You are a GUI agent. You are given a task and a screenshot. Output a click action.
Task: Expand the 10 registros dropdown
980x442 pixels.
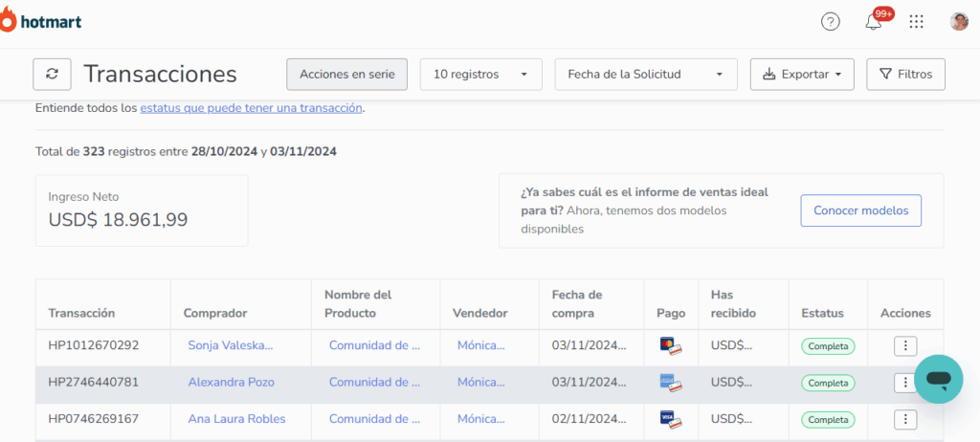click(480, 75)
